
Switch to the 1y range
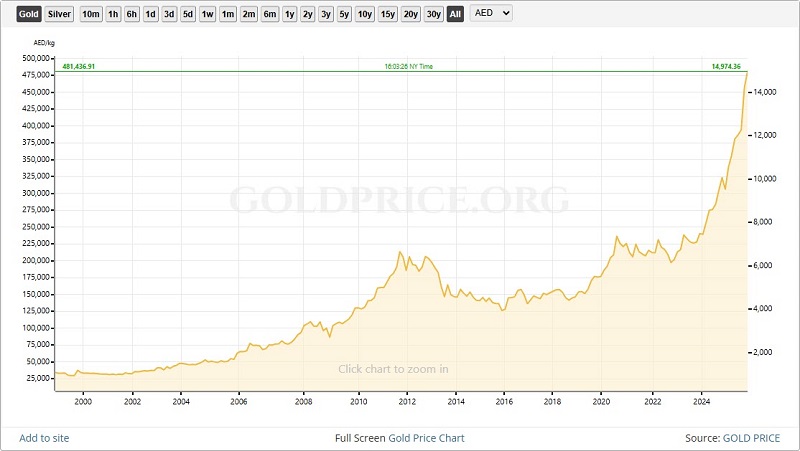point(289,14)
